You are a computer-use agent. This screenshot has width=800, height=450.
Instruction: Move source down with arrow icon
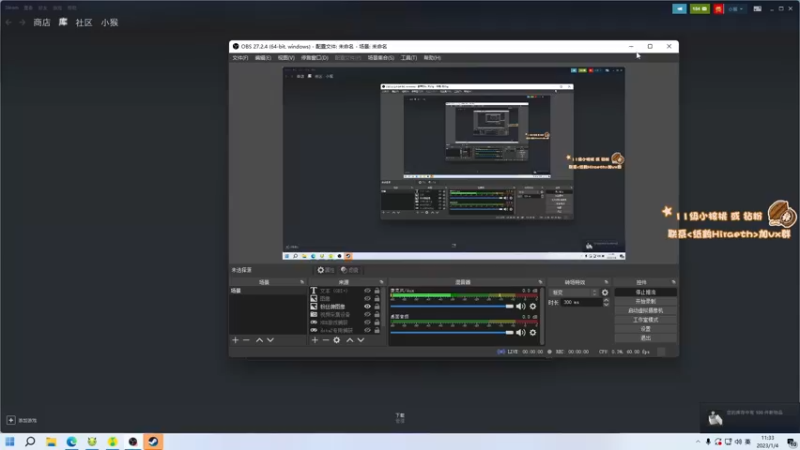click(361, 340)
